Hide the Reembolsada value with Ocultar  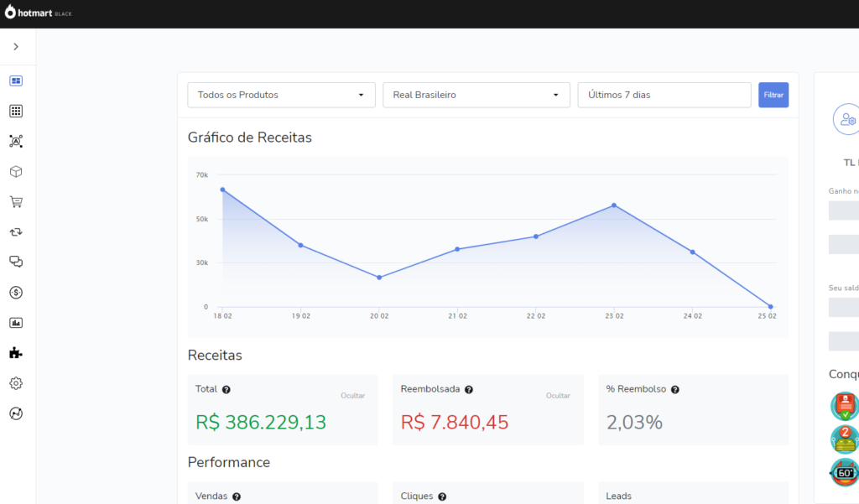558,396
